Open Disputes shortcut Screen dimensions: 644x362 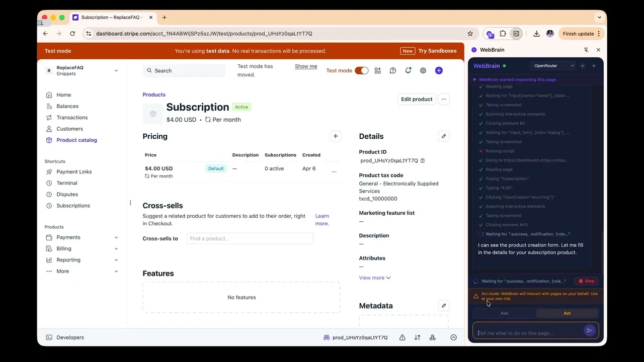67,195
